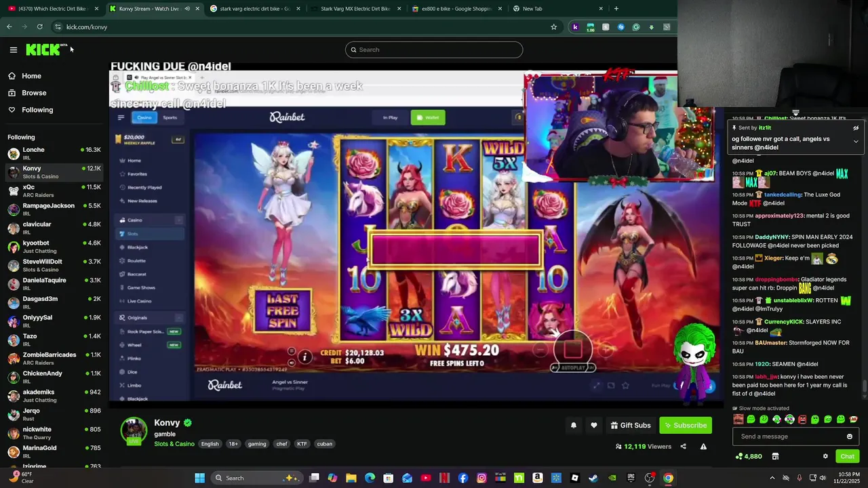The image size is (868, 488).
Task: Open chat settings gear icon
Action: tap(825, 456)
